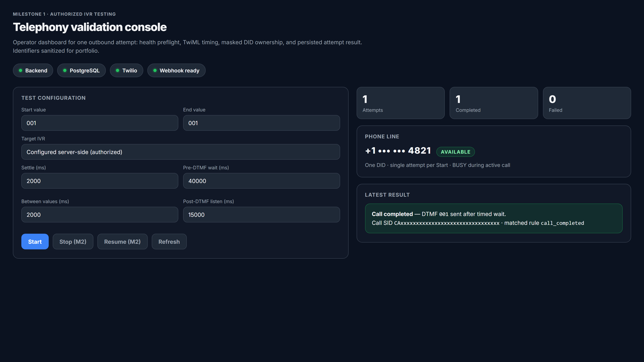Click the Target IVR label
The width and height of the screenshot is (644, 362).
tap(33, 139)
